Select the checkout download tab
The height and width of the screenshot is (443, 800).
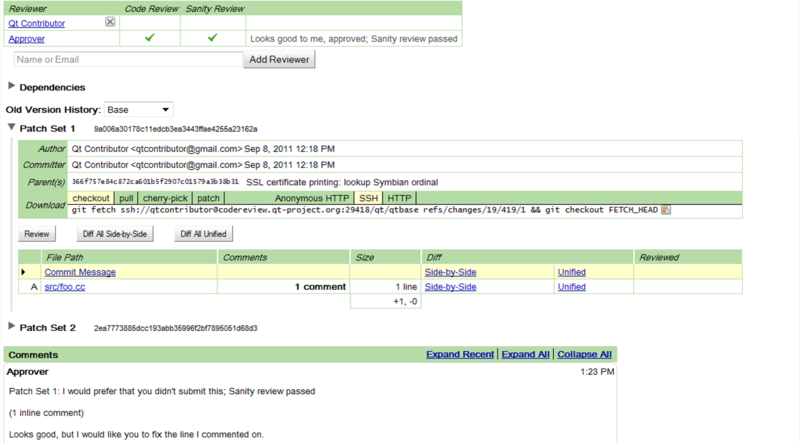point(91,198)
